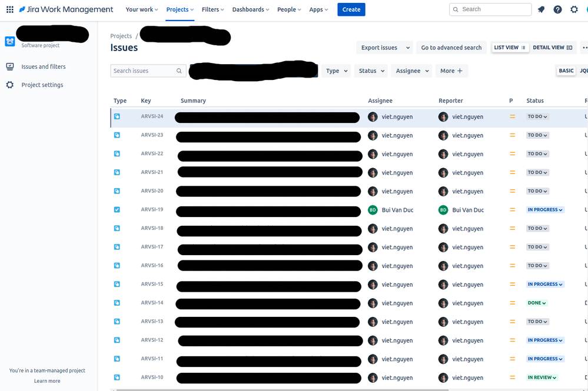Sort by the Summary column header
Image resolution: width=588 pixels, height=391 pixels.
(193, 101)
